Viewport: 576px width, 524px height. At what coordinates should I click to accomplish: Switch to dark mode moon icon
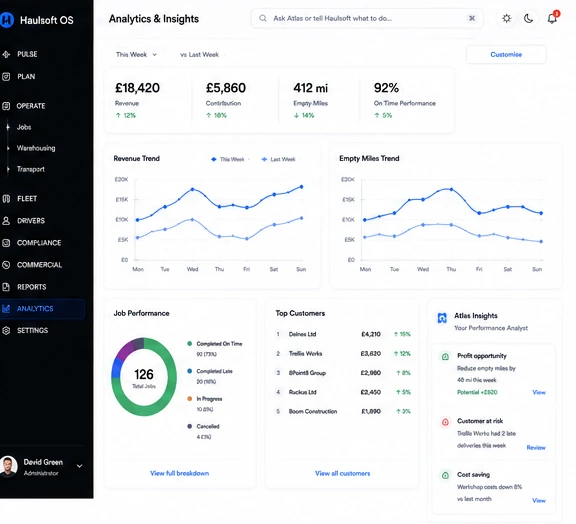click(529, 18)
